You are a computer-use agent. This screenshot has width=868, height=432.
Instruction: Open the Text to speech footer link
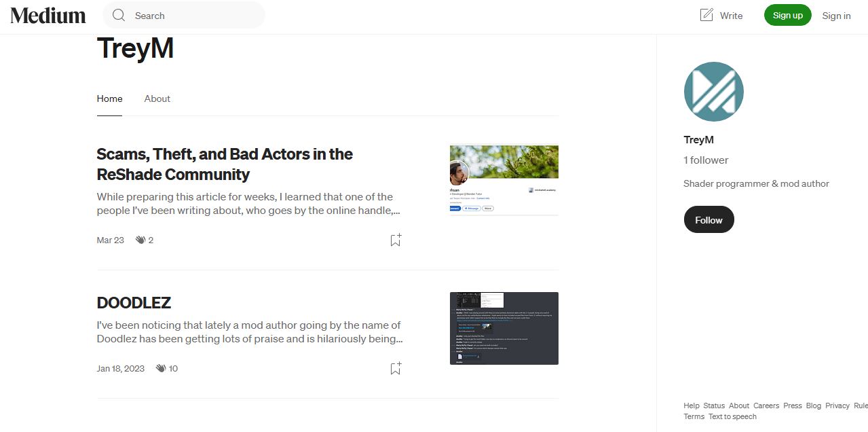coord(732,416)
